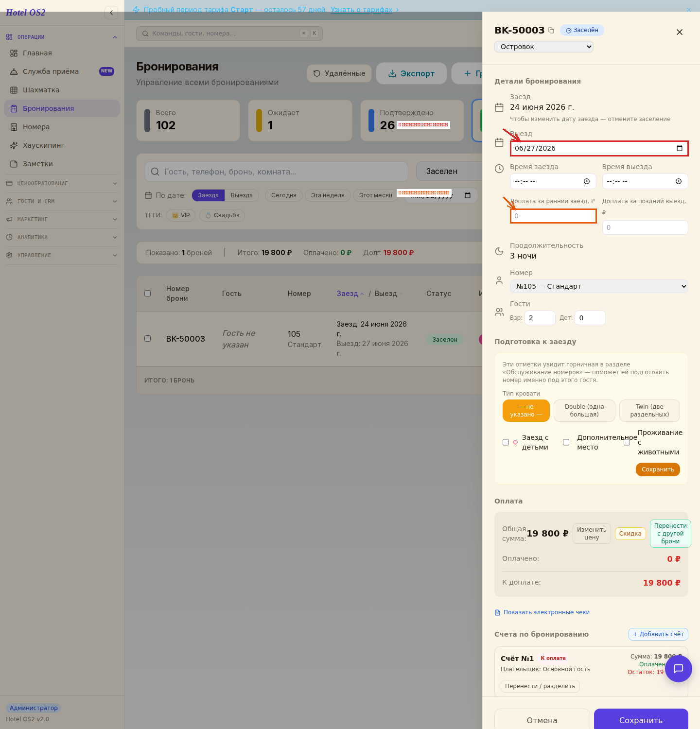
Task: Click + Добавить счёт button
Action: click(x=658, y=634)
